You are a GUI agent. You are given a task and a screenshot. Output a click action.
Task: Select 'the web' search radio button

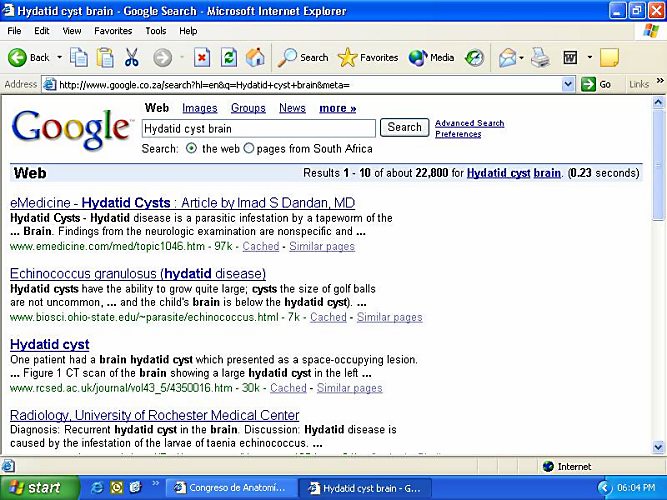(x=191, y=148)
